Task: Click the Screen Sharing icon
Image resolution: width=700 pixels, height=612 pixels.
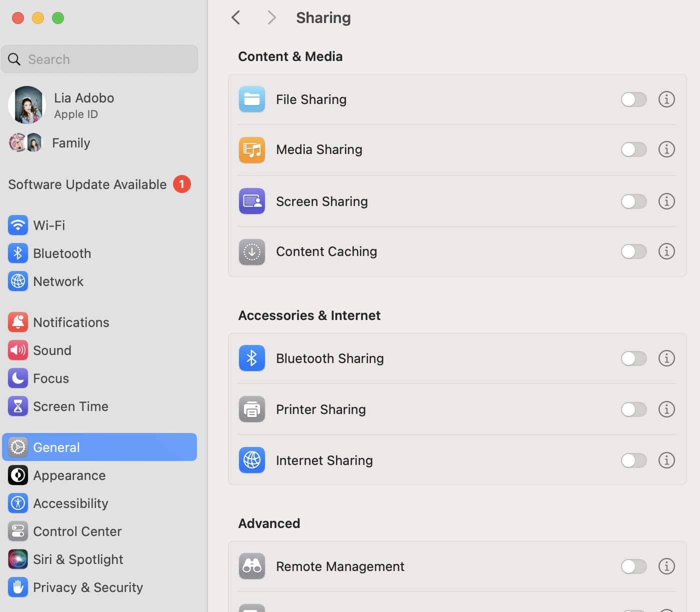Action: [251, 201]
